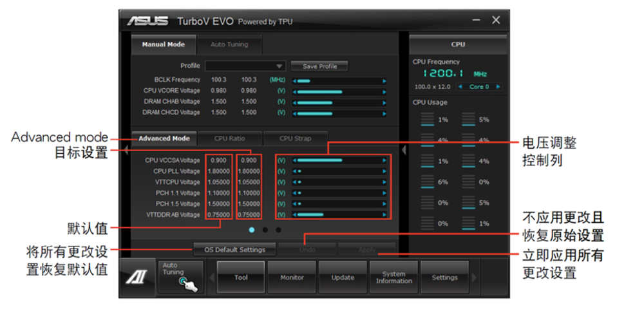This screenshot has height=309, width=644.
Task: Open the CPU Ratio tab
Action: click(x=230, y=138)
